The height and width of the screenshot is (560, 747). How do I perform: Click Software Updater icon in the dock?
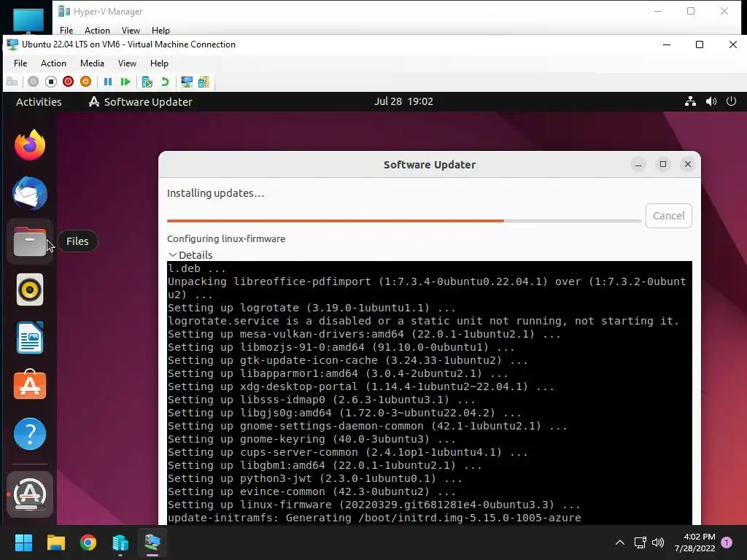pyautogui.click(x=29, y=494)
